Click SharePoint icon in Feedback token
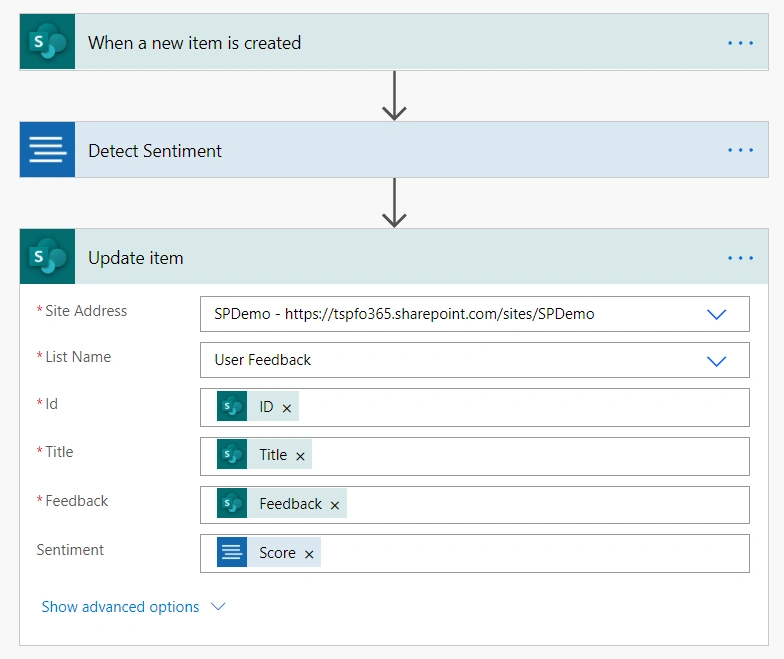 [232, 503]
